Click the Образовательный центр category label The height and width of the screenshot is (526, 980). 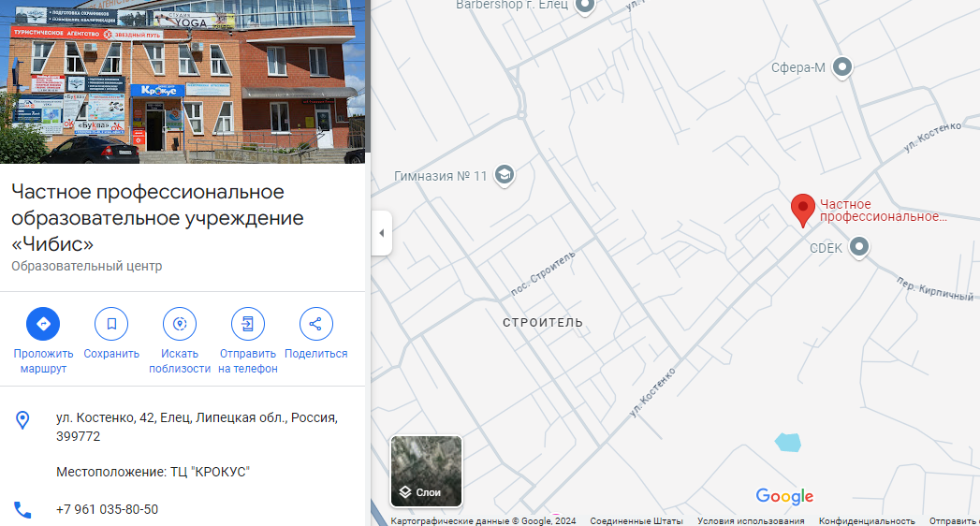(87, 266)
